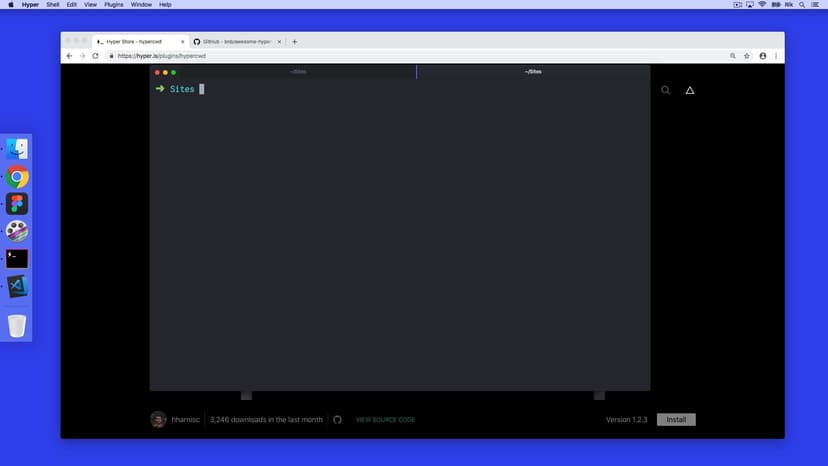Open the Hyper terminal icon in the dock
This screenshot has width=828, height=466.
[x=17, y=258]
